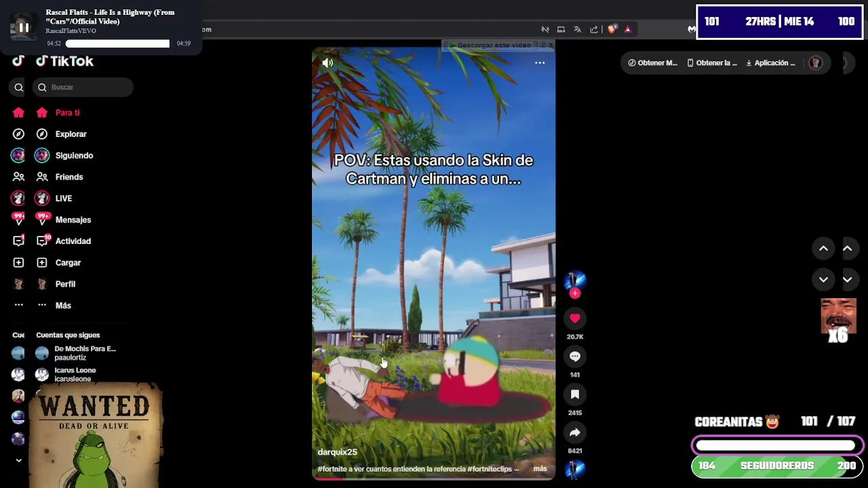Save the video with the bookmark icon
Screen dimensions: 868x488
(575, 394)
